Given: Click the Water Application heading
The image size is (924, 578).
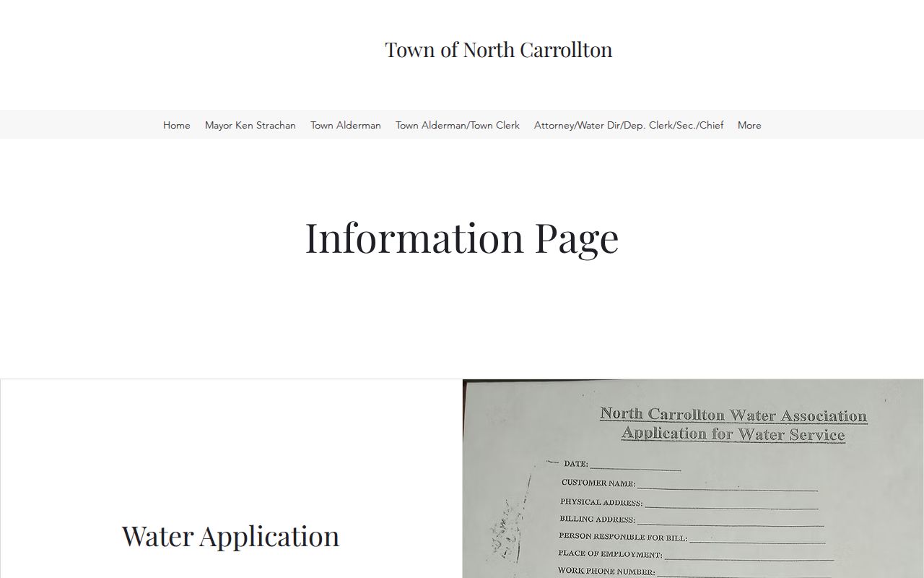Looking at the screenshot, I should point(230,536).
